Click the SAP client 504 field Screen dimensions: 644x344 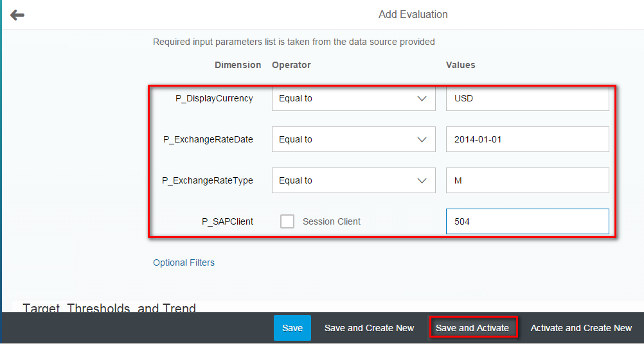528,221
